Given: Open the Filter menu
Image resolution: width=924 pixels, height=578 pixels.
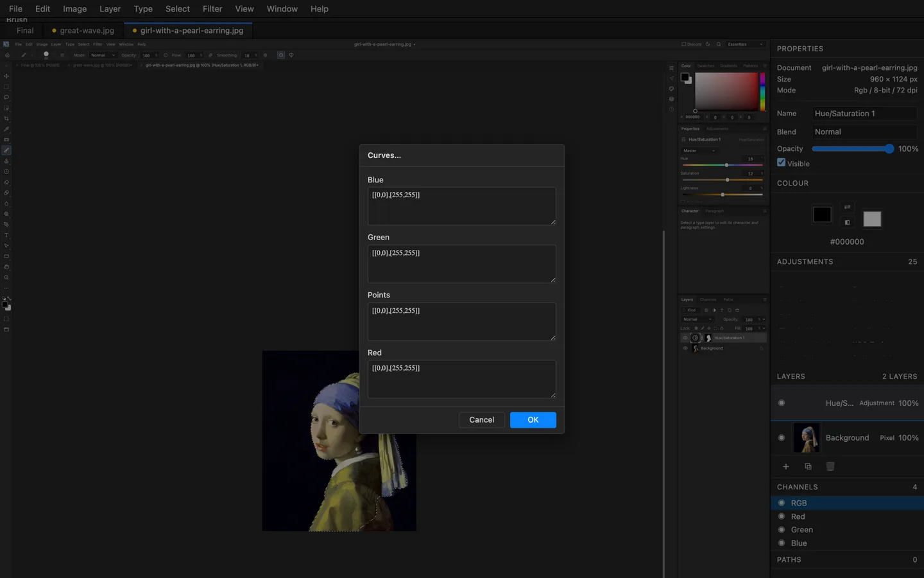Looking at the screenshot, I should click(x=212, y=9).
